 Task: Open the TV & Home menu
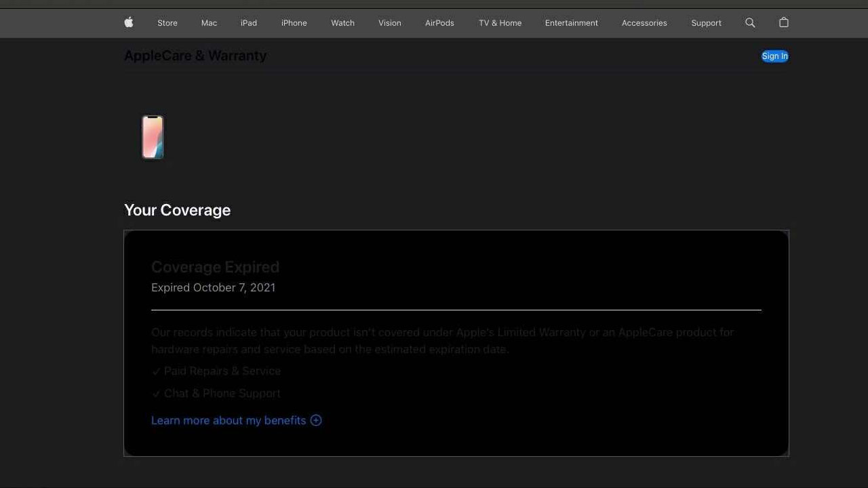pos(500,23)
